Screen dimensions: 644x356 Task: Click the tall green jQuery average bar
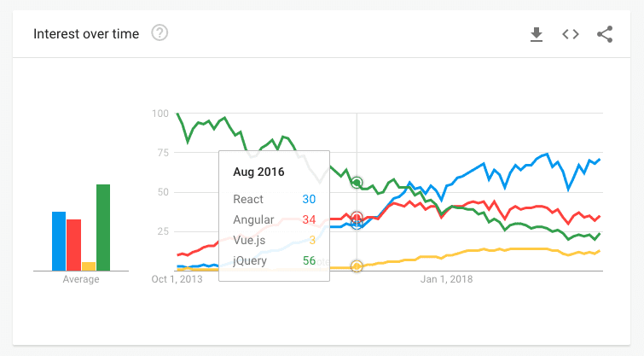(103, 227)
